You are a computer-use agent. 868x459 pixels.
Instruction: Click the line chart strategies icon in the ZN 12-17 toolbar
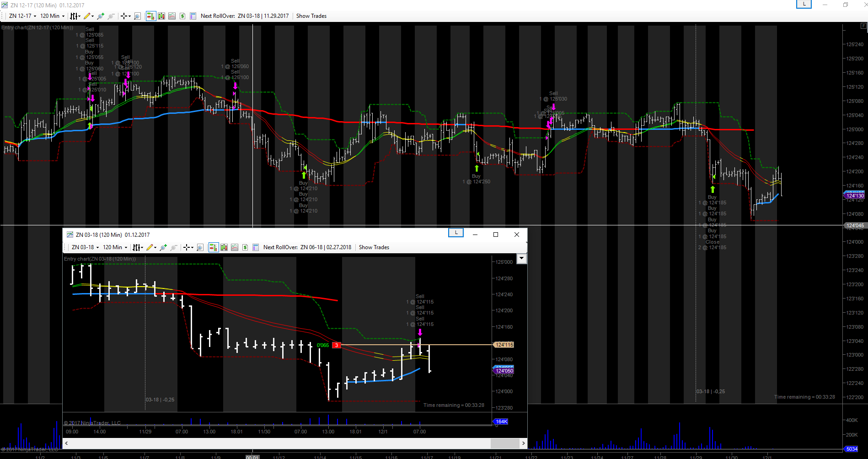pos(172,16)
